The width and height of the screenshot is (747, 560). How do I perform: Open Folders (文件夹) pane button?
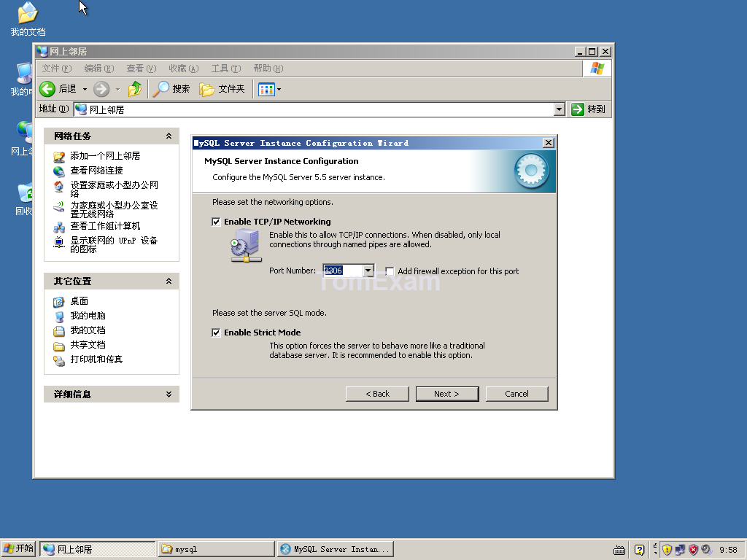(x=206, y=89)
